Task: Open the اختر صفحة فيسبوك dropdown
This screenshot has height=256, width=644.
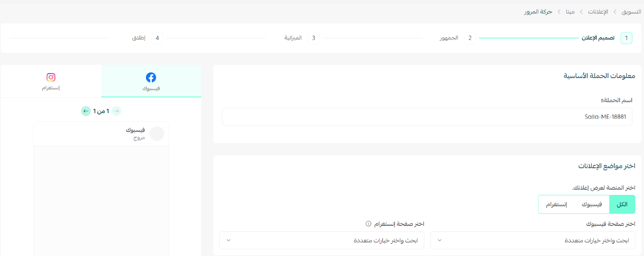Action: coord(533,240)
